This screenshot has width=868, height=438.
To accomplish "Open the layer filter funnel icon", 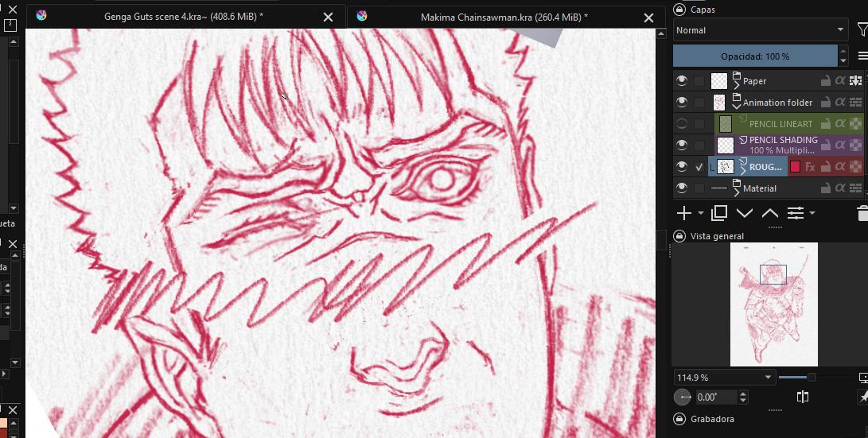I will pyautogui.click(x=862, y=30).
